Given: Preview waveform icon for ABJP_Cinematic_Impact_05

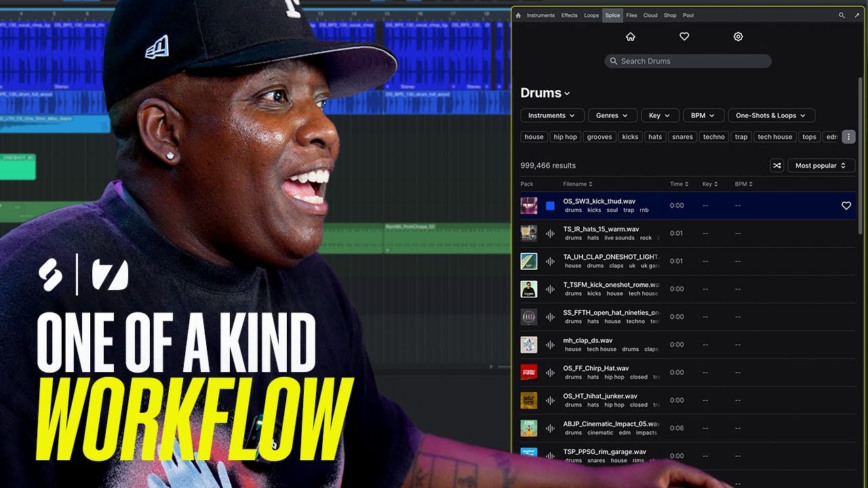Looking at the screenshot, I should point(550,428).
